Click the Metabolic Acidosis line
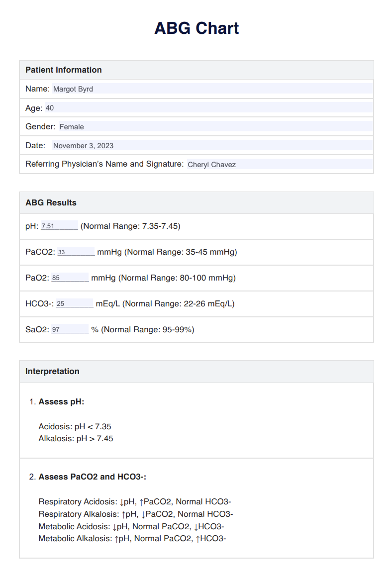 tap(131, 527)
